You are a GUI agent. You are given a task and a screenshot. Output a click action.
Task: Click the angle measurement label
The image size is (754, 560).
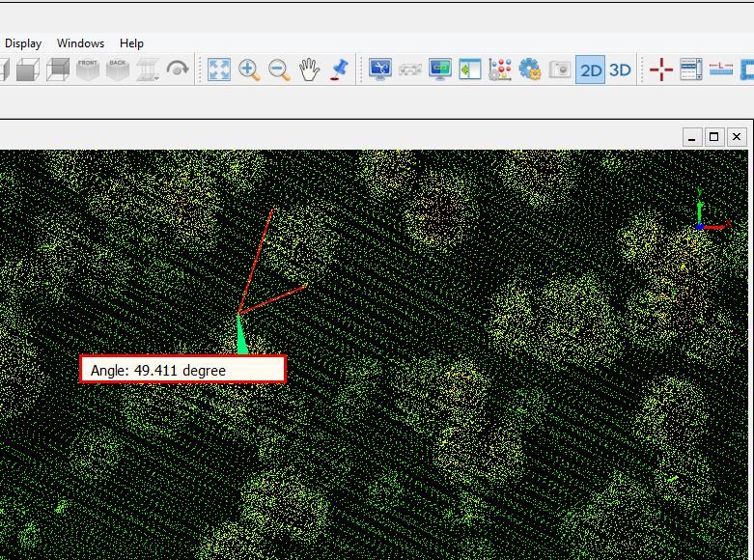point(183,370)
